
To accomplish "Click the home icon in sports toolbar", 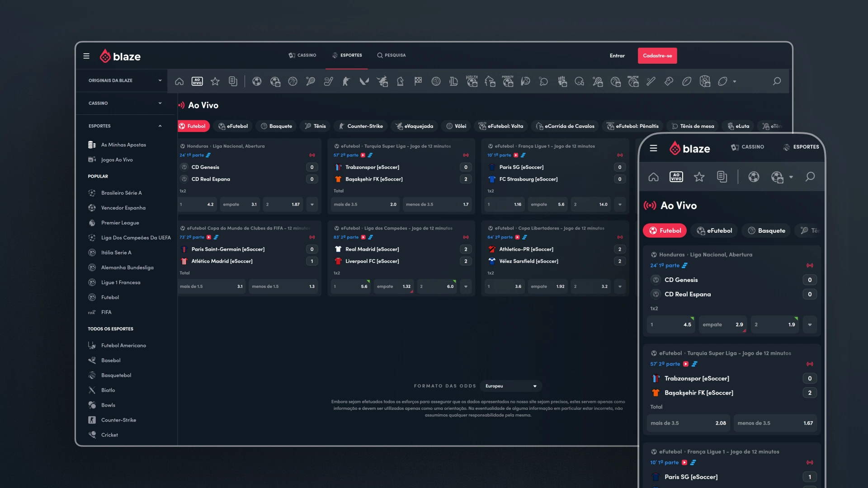I will (179, 81).
